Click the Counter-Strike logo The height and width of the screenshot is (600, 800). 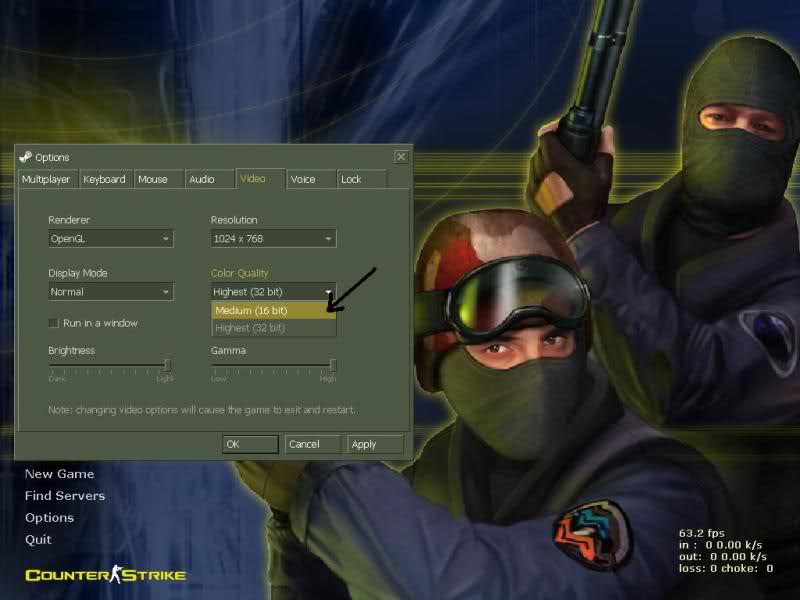[x=106, y=575]
